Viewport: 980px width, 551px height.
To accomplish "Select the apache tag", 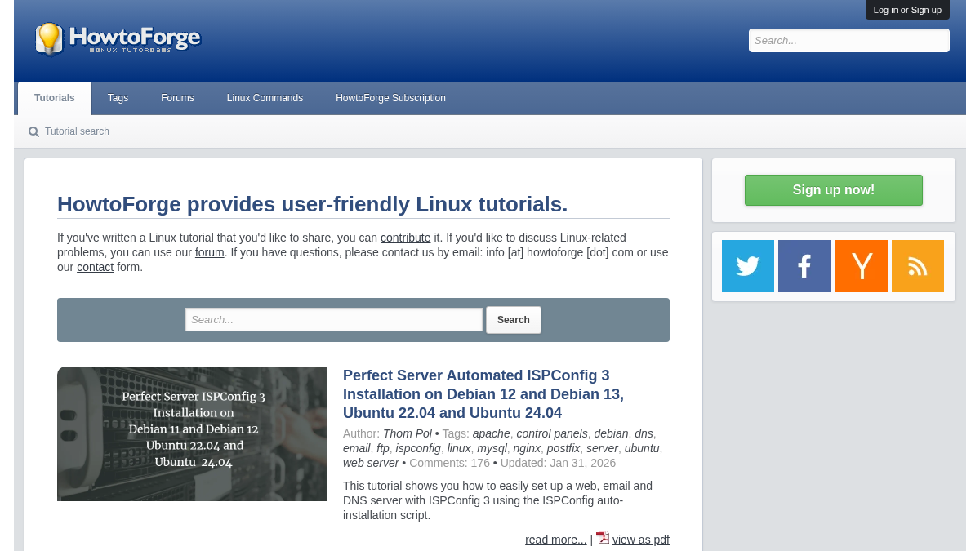I will click(x=492, y=433).
